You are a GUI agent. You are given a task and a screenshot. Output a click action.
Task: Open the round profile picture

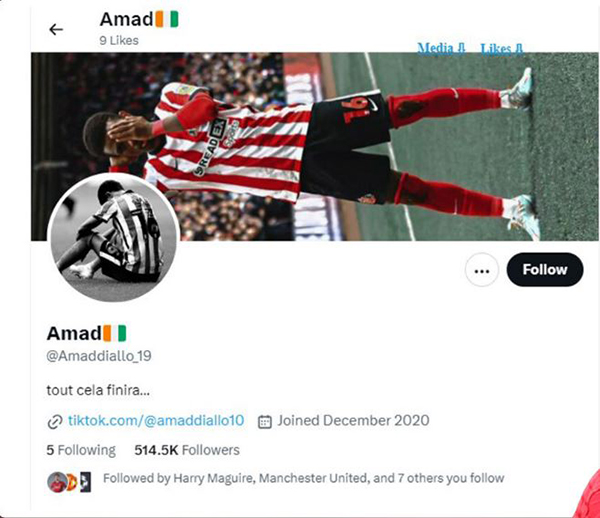click(114, 237)
